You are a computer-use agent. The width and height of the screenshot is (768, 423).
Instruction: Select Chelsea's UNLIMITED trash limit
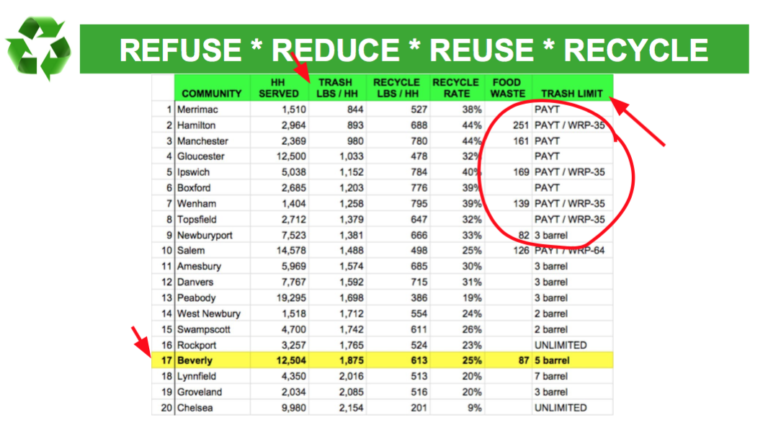point(560,407)
